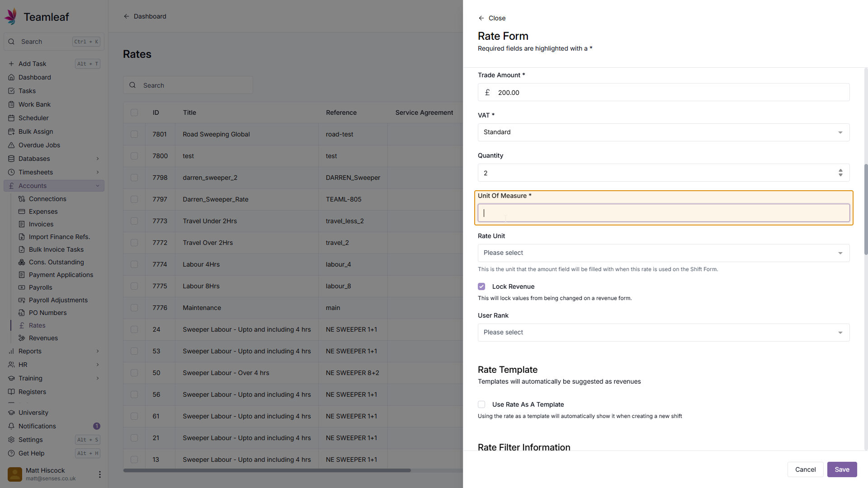This screenshot has height=488, width=868.
Task: Uncheck the Lock Revenue checkbox
Action: (481, 286)
